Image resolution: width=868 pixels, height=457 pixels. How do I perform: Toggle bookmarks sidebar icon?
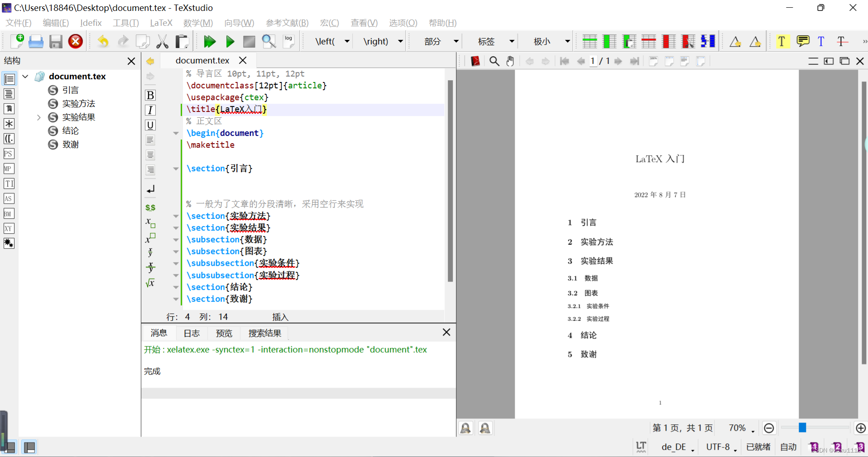point(9,109)
